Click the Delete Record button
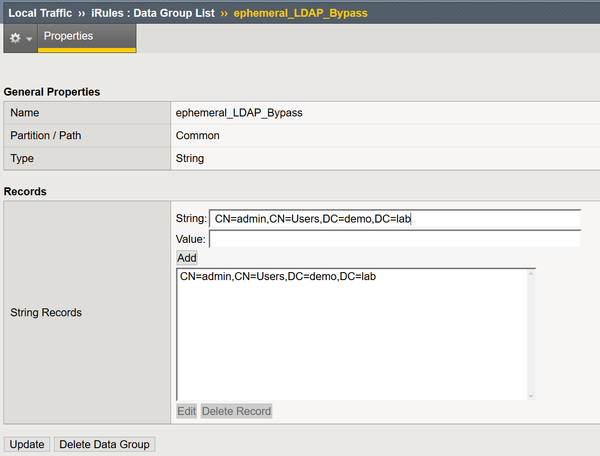The height and width of the screenshot is (456, 600). pos(237,411)
